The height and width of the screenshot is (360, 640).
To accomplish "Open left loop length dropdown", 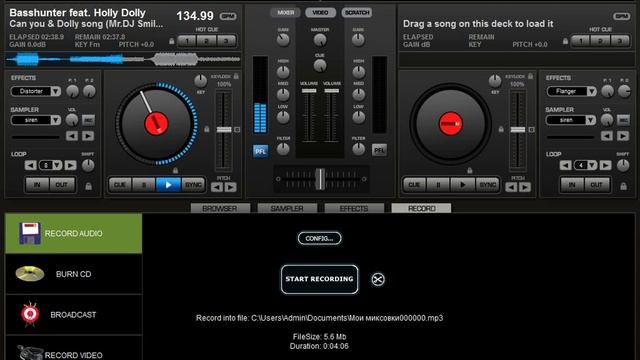I will point(57,165).
